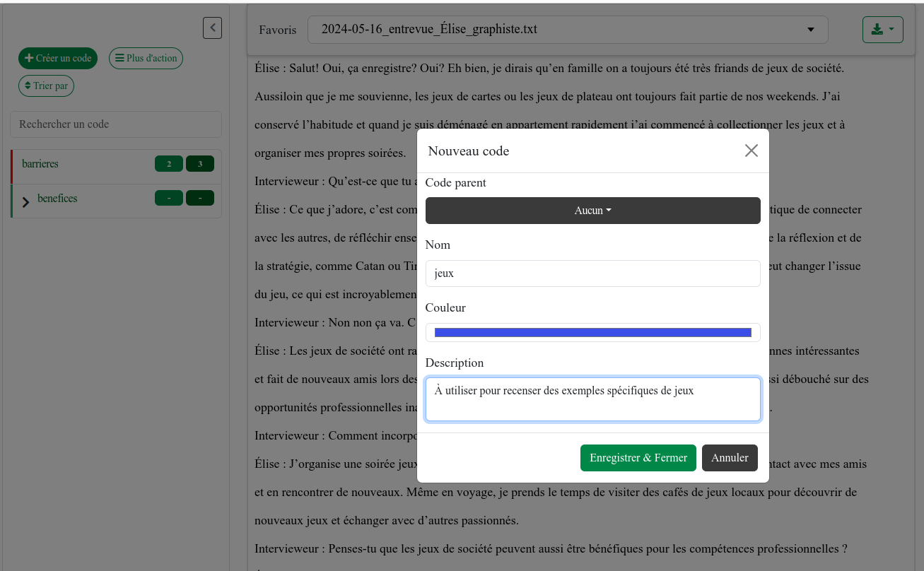Select the barrieres code in the list

click(40, 164)
